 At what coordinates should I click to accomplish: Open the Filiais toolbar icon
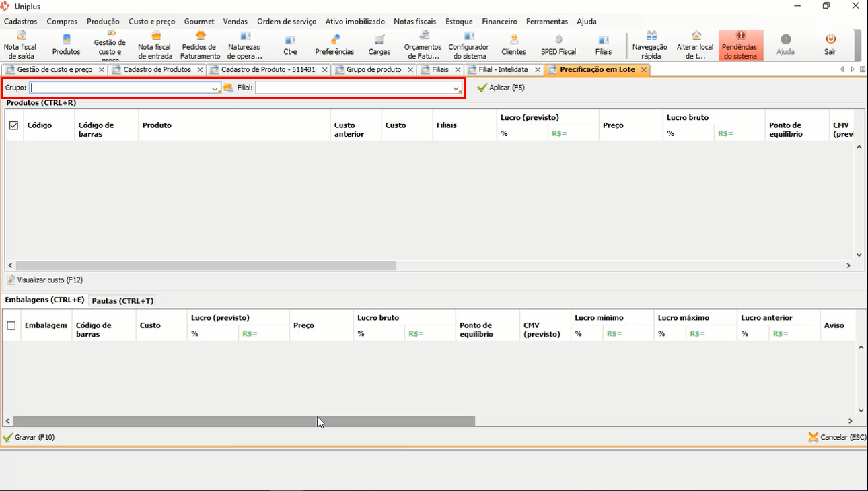[x=604, y=45]
